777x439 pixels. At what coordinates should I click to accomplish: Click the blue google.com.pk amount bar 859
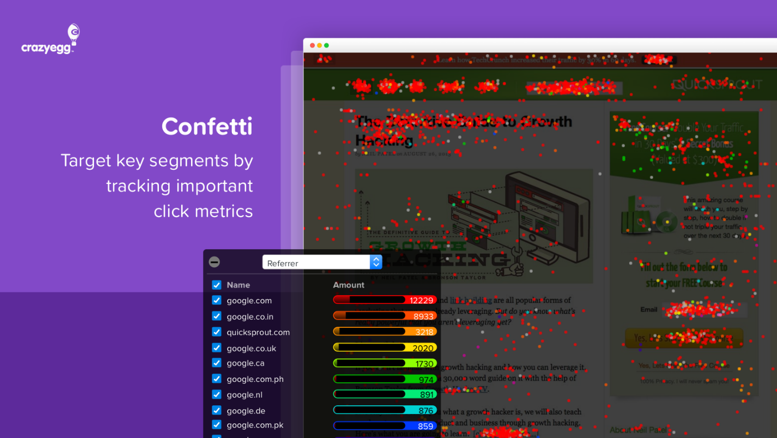tap(385, 426)
